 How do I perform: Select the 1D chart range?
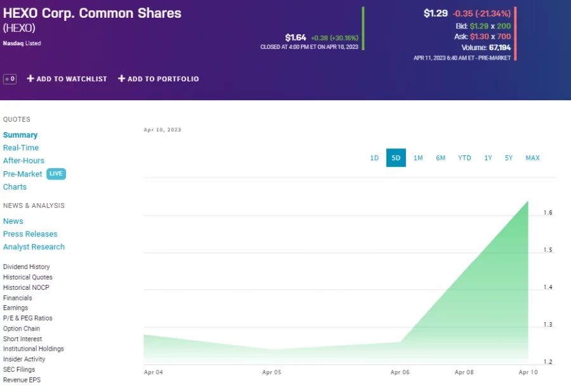(374, 158)
